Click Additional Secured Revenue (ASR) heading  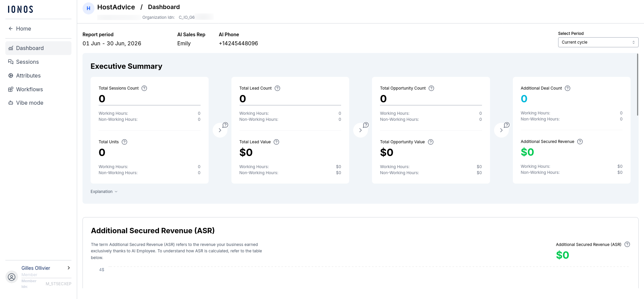point(153,231)
